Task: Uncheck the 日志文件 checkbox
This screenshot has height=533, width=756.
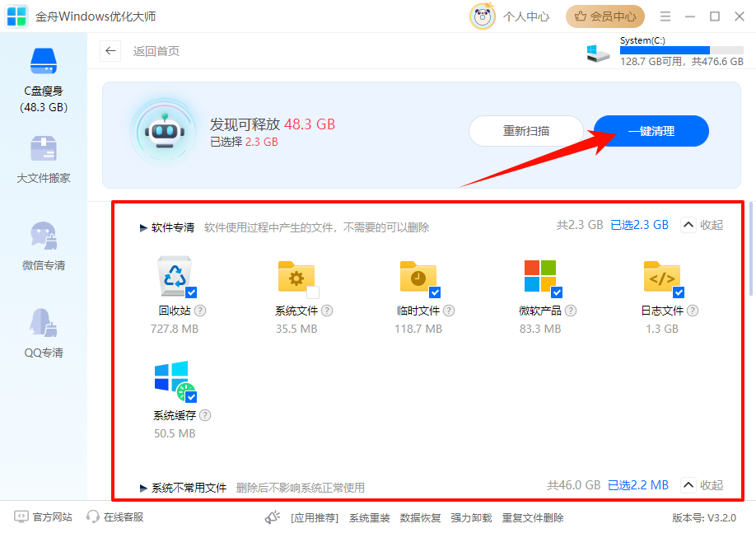Action: click(678, 292)
